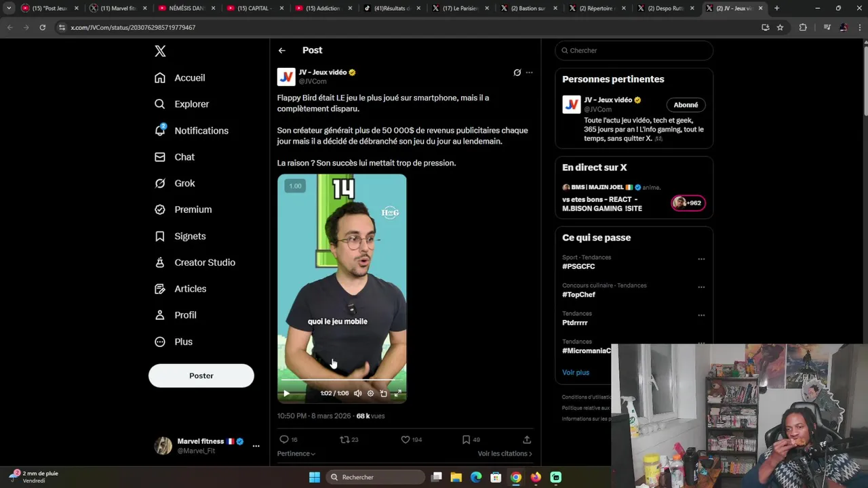The width and height of the screenshot is (868, 488).
Task: Expand the Pertinence sort dropdown
Action: [x=296, y=453]
